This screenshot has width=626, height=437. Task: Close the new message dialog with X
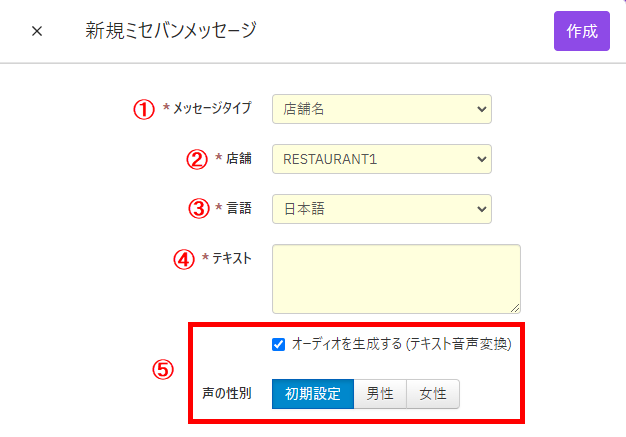click(37, 31)
